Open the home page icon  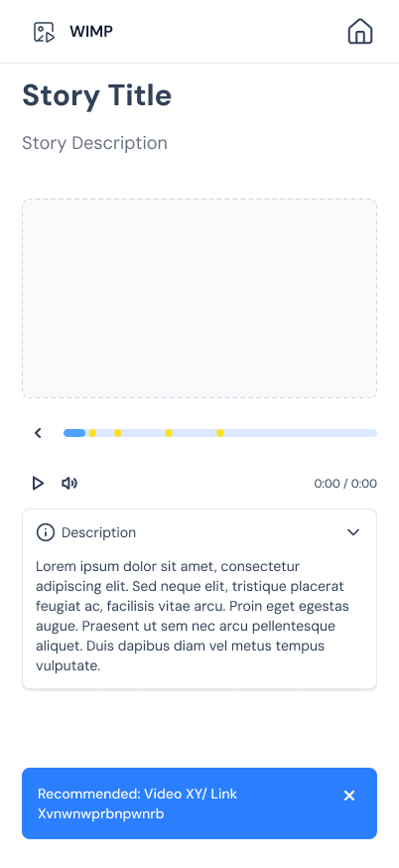coord(360,31)
